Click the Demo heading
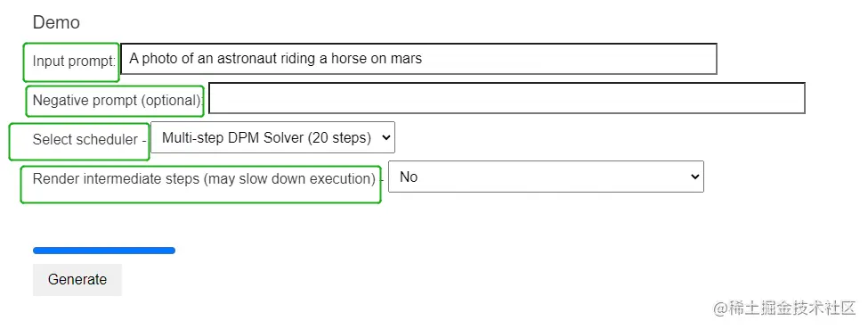The width and height of the screenshot is (868, 329). [x=56, y=23]
